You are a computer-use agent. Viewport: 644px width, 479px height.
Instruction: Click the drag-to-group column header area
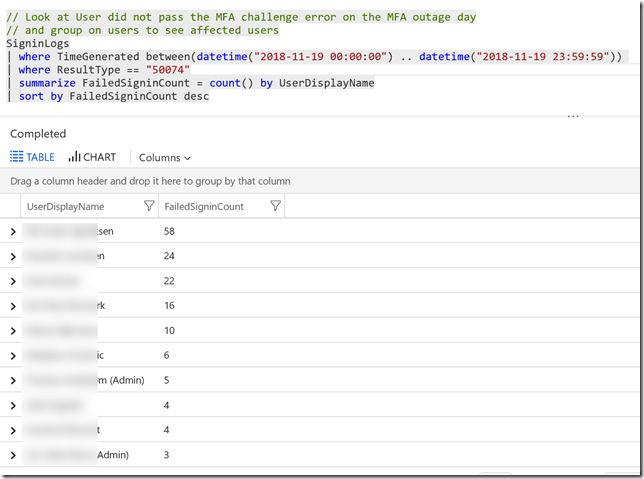pyautogui.click(x=320, y=181)
